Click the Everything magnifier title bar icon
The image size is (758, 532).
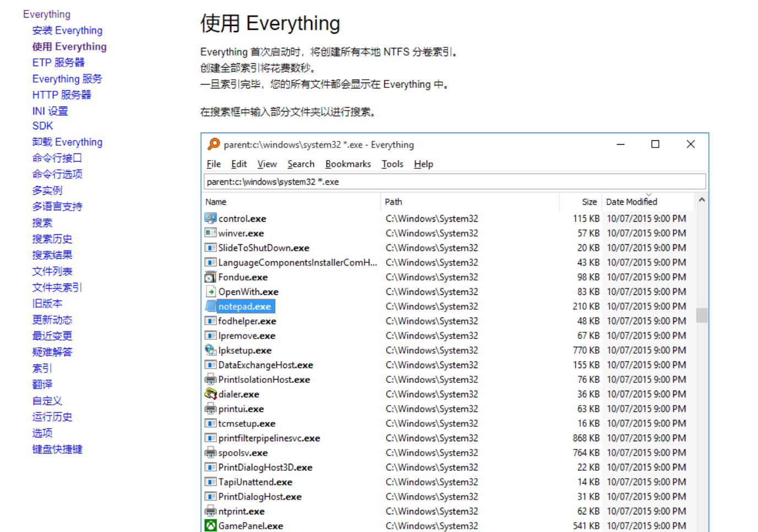[x=214, y=144]
